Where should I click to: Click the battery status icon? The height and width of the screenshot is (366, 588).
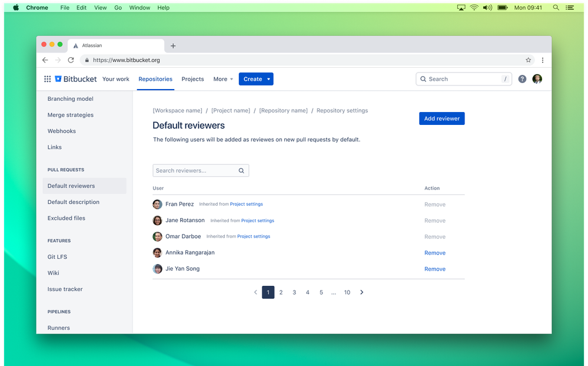pyautogui.click(x=503, y=8)
